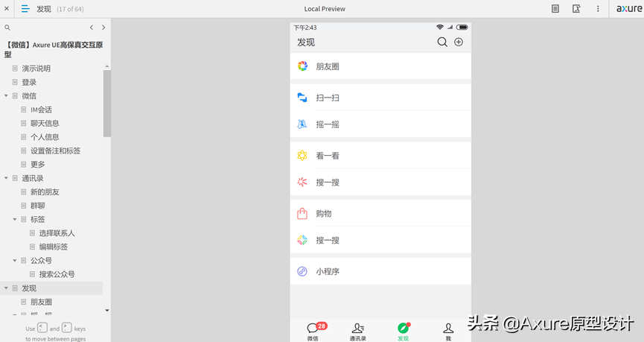The width and height of the screenshot is (644, 342).
Task: Tap the plus circle icon in 发现 header
Action: tap(459, 42)
